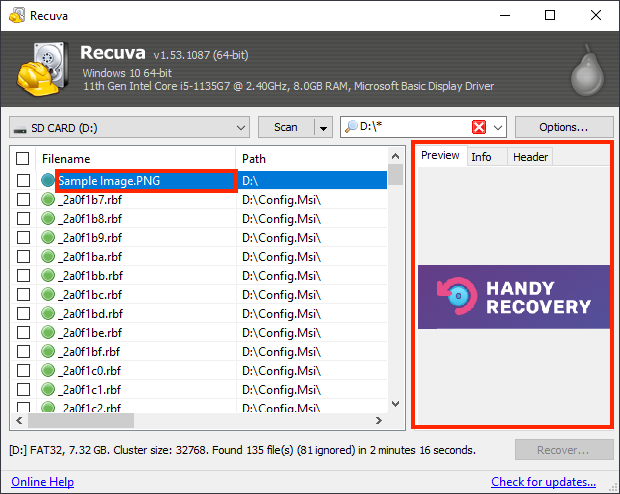Switch to the Header tab
The image size is (620, 494).
tap(530, 157)
